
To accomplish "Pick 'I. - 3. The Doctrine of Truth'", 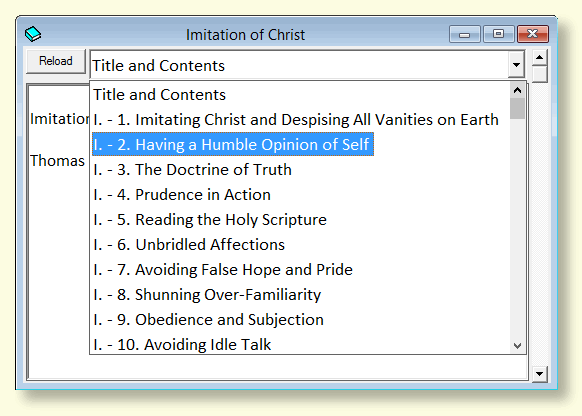I will point(301,170).
